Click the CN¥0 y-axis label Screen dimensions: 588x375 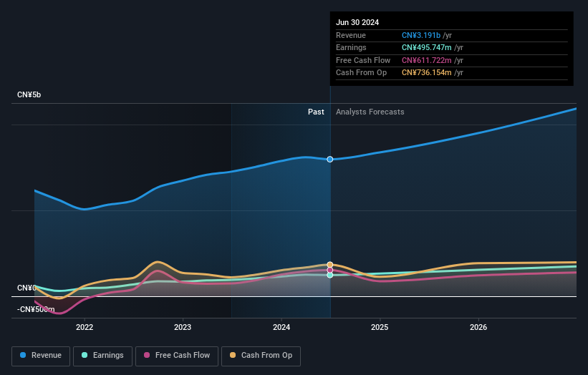tap(26, 288)
